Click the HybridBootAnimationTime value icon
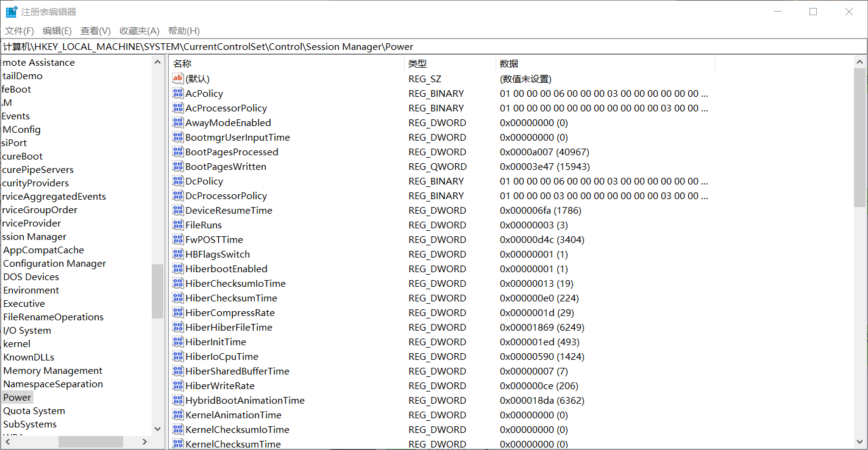Screen dimensions: 868x450 point(178,400)
